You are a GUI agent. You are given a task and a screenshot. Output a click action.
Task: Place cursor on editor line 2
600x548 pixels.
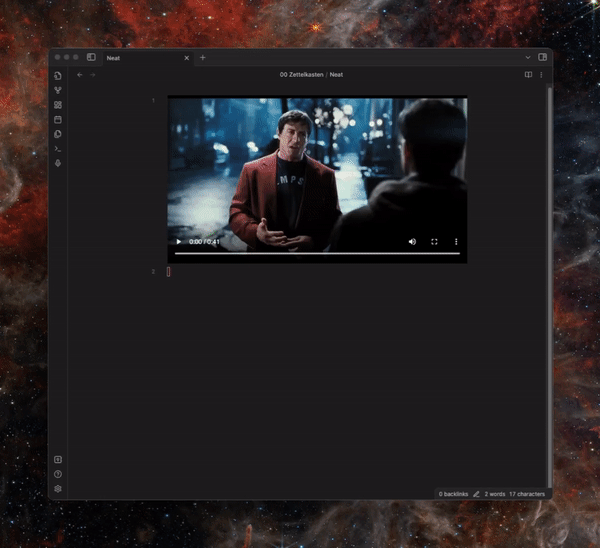coord(317,272)
